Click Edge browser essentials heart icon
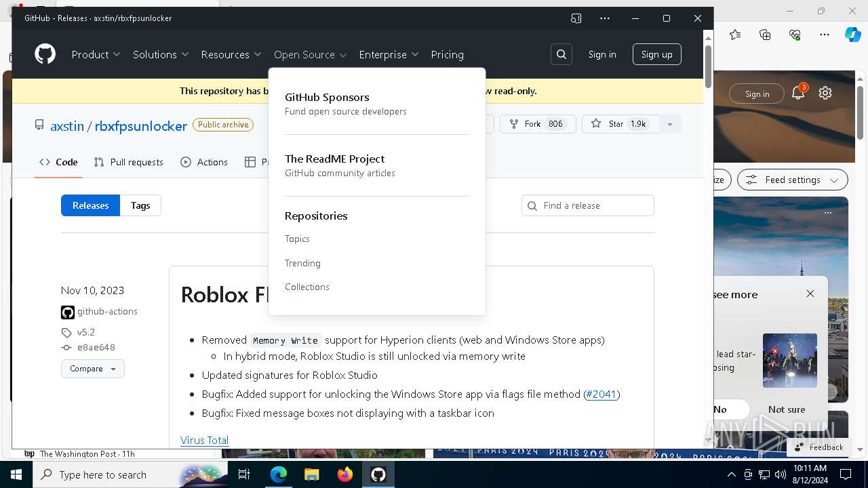 click(795, 35)
